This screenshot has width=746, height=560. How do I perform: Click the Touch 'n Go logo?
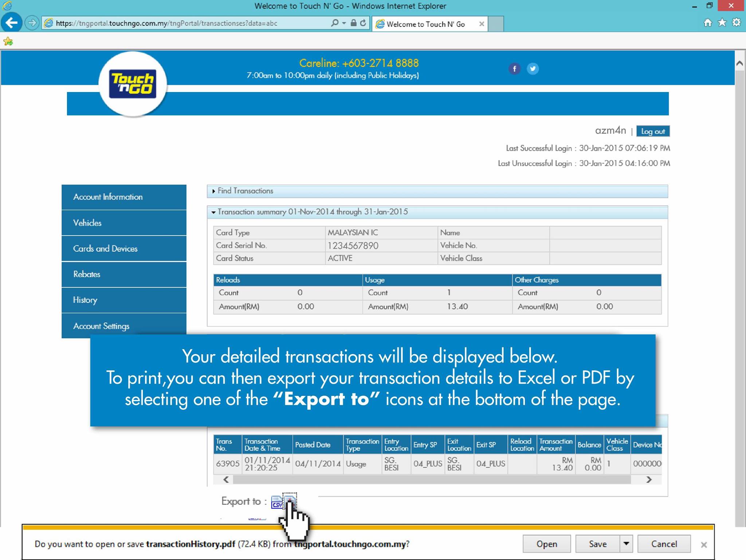pyautogui.click(x=133, y=84)
